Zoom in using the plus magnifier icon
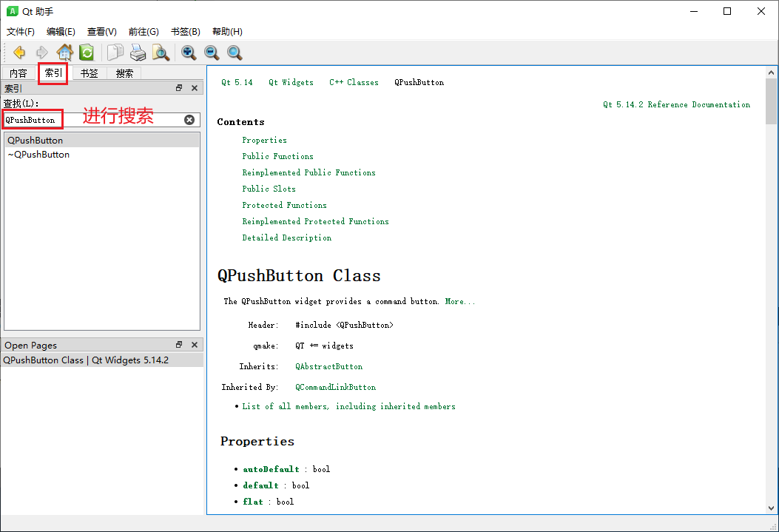Image resolution: width=779 pixels, height=532 pixels. coord(189,52)
